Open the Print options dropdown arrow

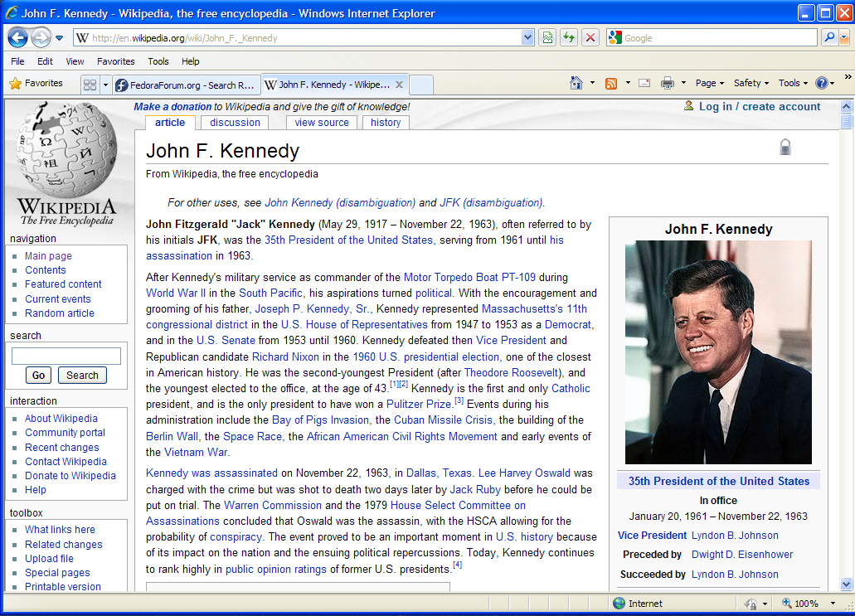683,83
